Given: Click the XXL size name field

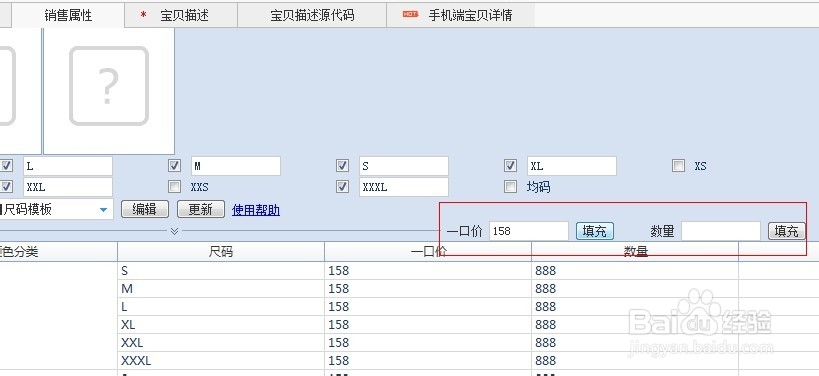Looking at the screenshot, I should click(x=68, y=187).
